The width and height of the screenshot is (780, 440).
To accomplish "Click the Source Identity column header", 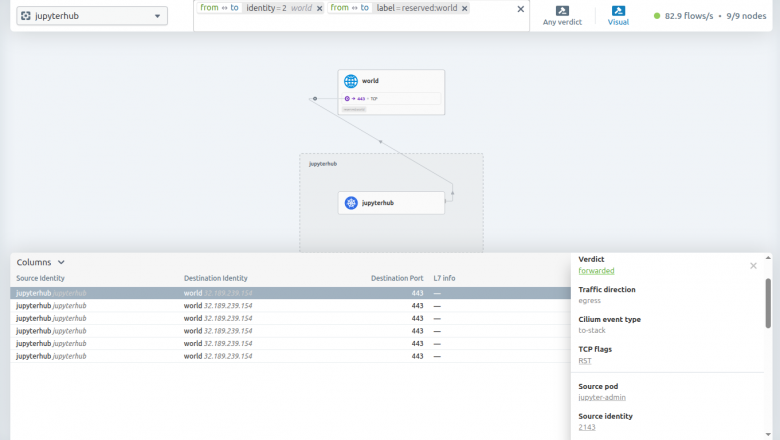I will pyautogui.click(x=40, y=278).
